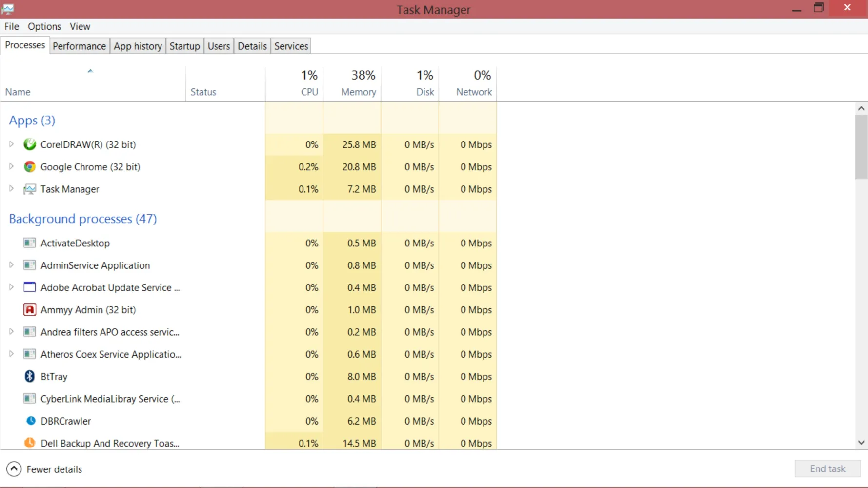
Task: Open the Users tab
Action: 219,46
